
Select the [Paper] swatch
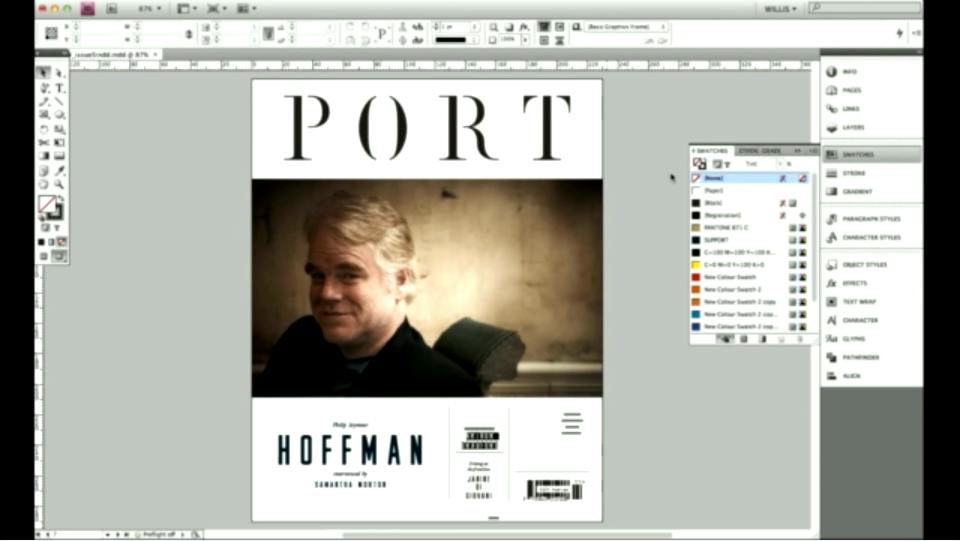[750, 191]
